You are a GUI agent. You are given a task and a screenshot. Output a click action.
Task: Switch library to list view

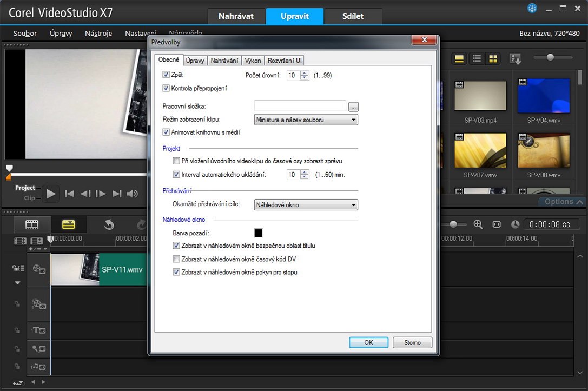tap(477, 58)
